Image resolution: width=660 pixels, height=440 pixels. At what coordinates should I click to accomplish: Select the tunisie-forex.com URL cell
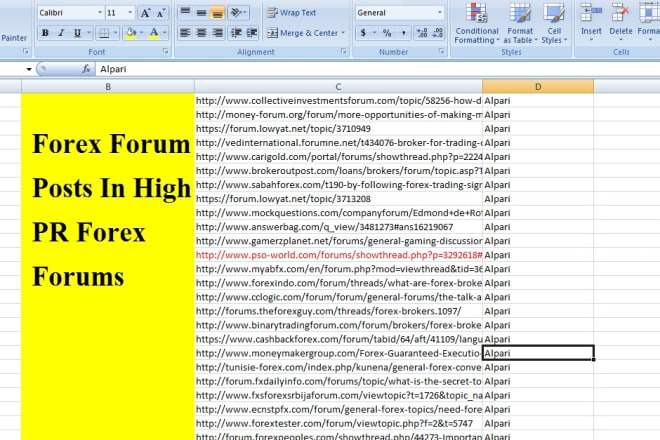tap(339, 367)
